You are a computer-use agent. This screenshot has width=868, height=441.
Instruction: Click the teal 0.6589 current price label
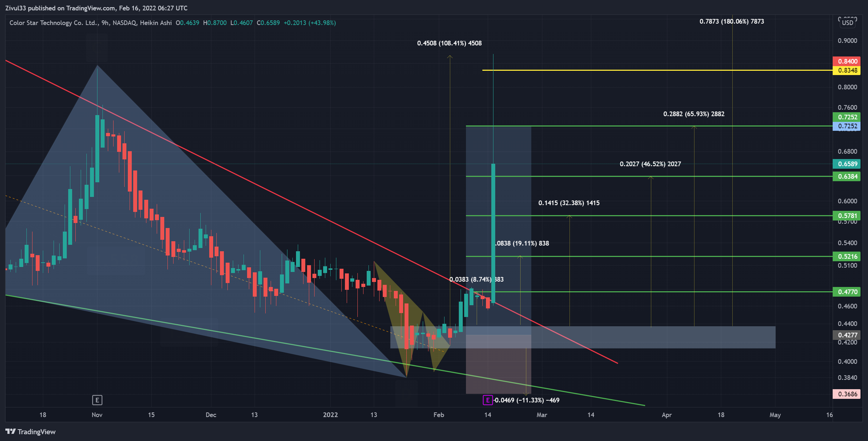[847, 164]
